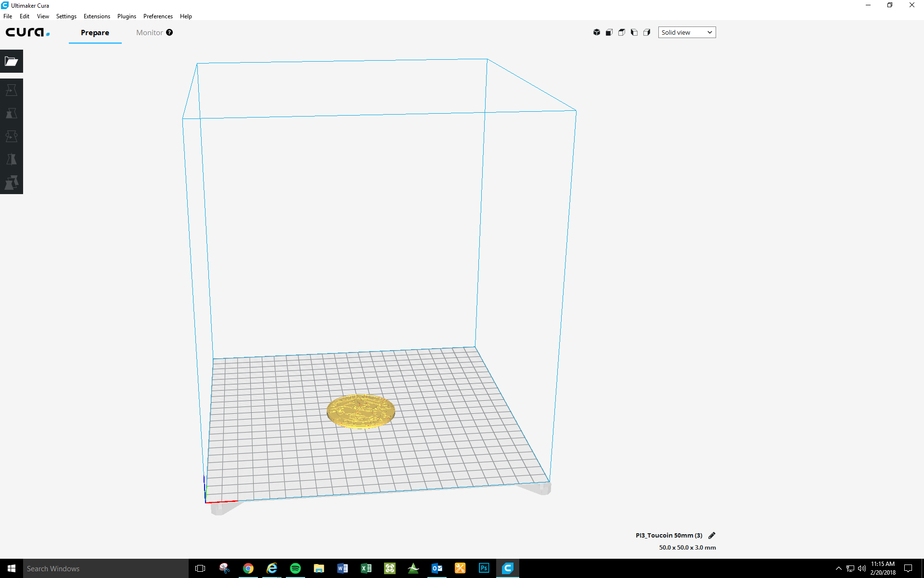Open Task View from the taskbar
The width and height of the screenshot is (924, 578).
point(200,568)
